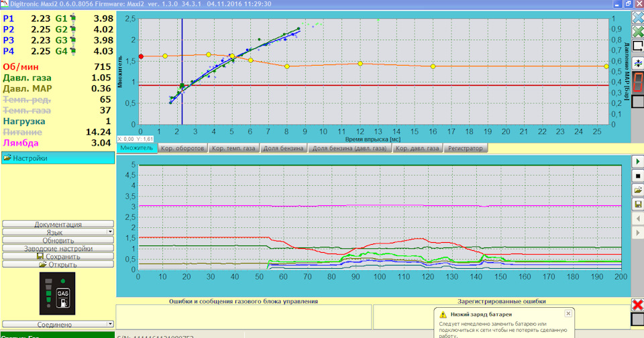644x338 pixels.
Task: Click the Обновить button
Action: tap(58, 240)
